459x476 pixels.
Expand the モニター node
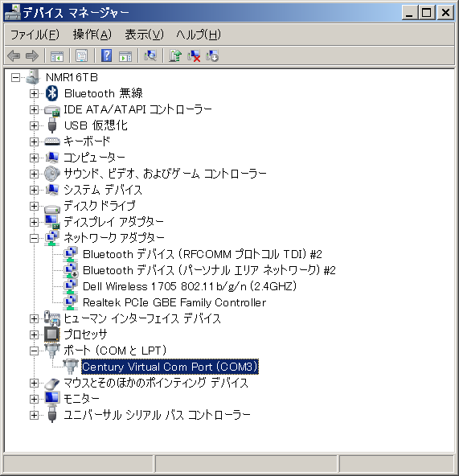click(x=34, y=400)
